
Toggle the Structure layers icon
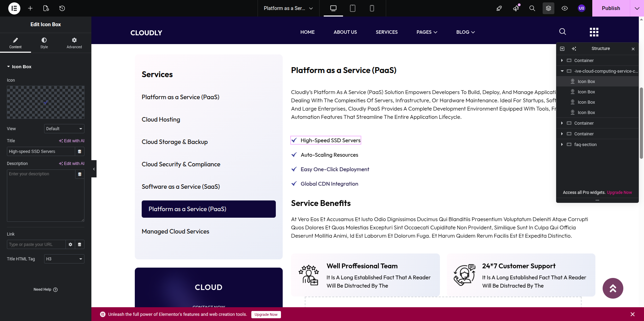coord(549,8)
